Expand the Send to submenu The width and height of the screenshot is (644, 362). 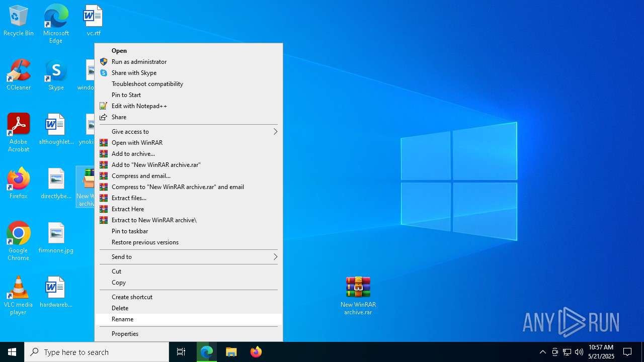pyautogui.click(x=189, y=257)
